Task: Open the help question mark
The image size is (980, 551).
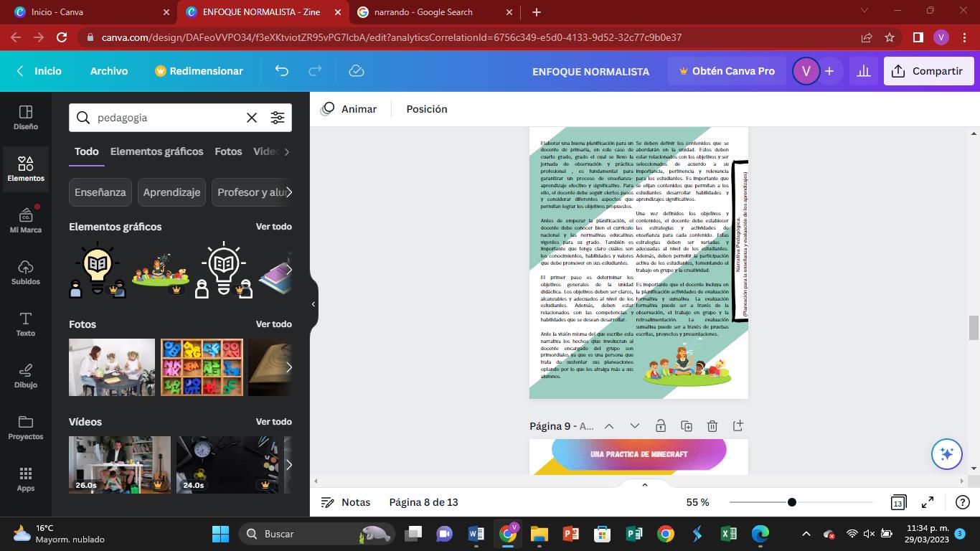Action: click(x=963, y=502)
